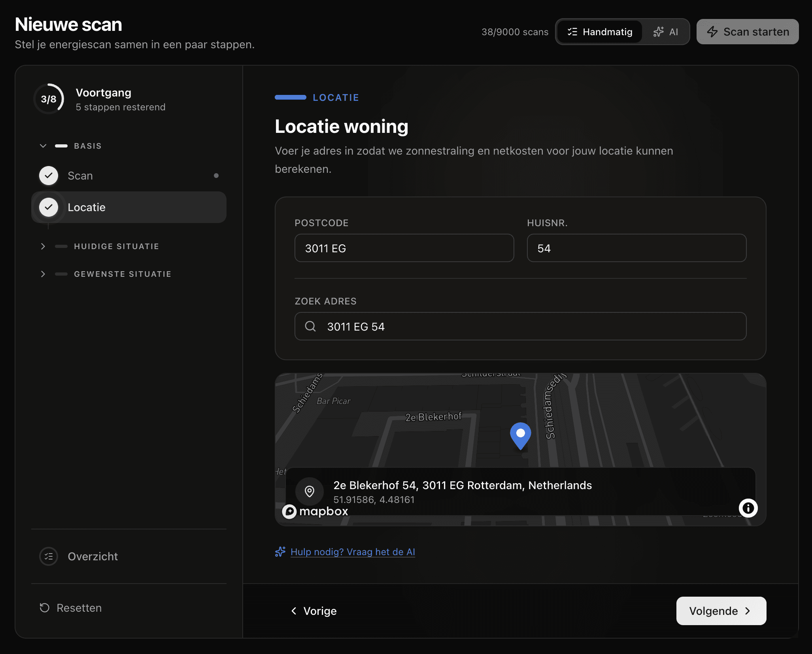Click the Resetten circular arrow icon
The height and width of the screenshot is (654, 812).
(45, 608)
